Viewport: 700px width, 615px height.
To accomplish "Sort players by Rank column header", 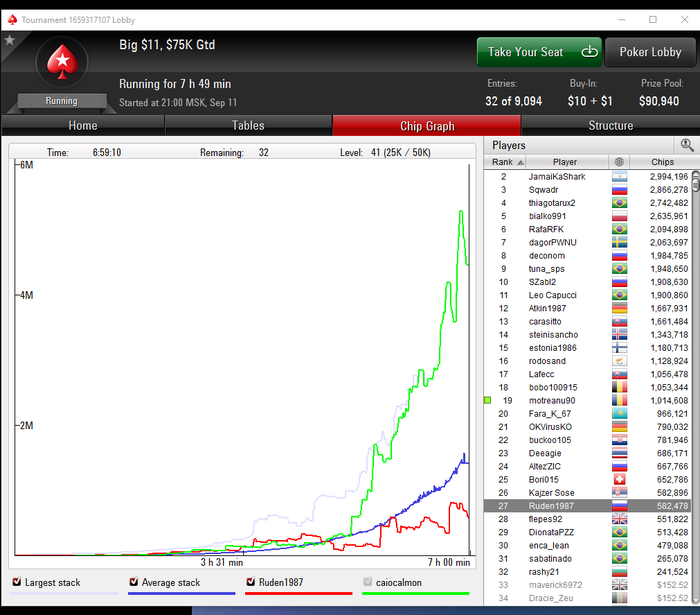I will pos(507,162).
